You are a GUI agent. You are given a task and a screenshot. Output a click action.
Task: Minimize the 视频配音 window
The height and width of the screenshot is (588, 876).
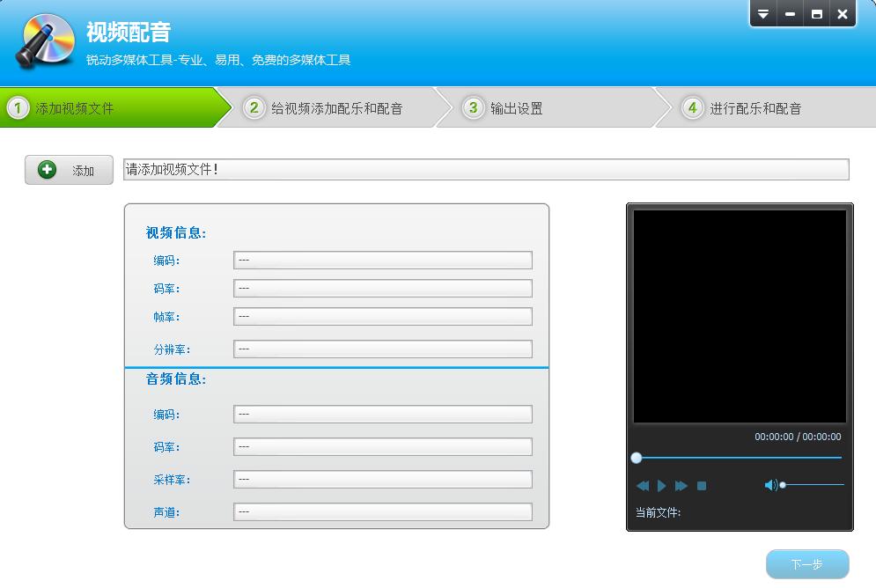tap(790, 13)
